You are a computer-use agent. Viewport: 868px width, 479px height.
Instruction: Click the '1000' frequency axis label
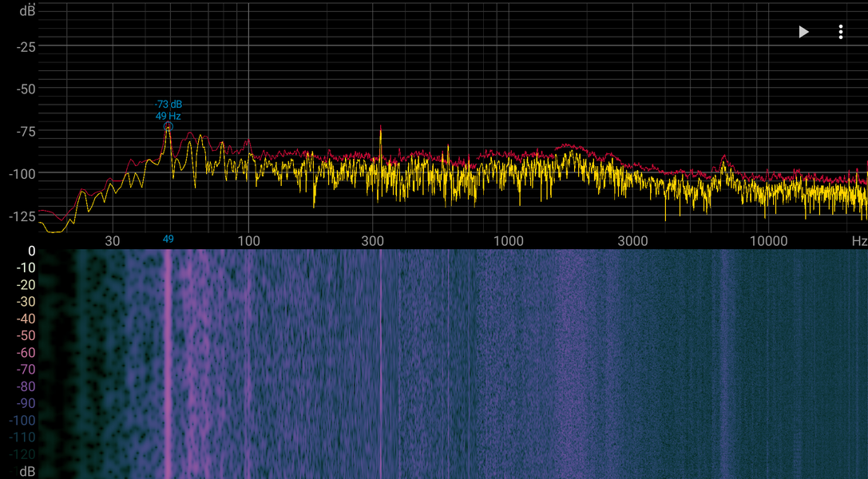[508, 241]
